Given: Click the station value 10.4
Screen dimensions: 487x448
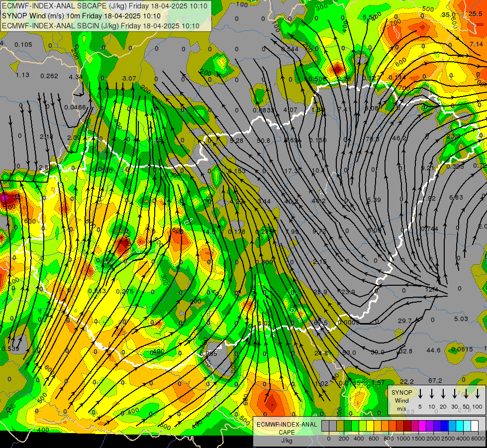Looking at the screenshot, I should tap(318, 171).
